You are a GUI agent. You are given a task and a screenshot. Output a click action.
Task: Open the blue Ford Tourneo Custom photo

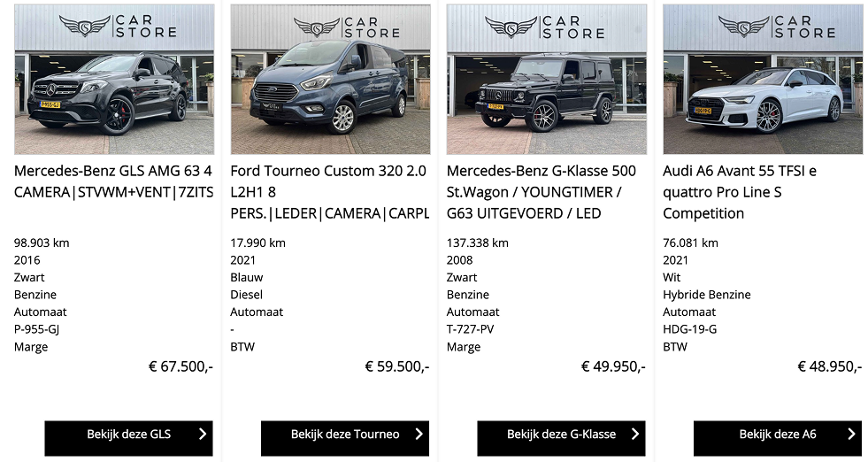pyautogui.click(x=330, y=80)
